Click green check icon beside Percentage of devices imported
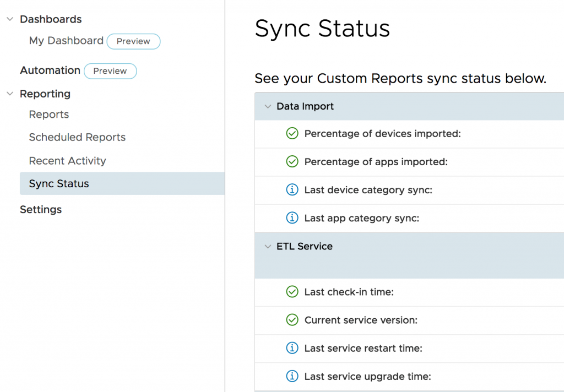Image resolution: width=564 pixels, height=392 pixels. pyautogui.click(x=292, y=134)
